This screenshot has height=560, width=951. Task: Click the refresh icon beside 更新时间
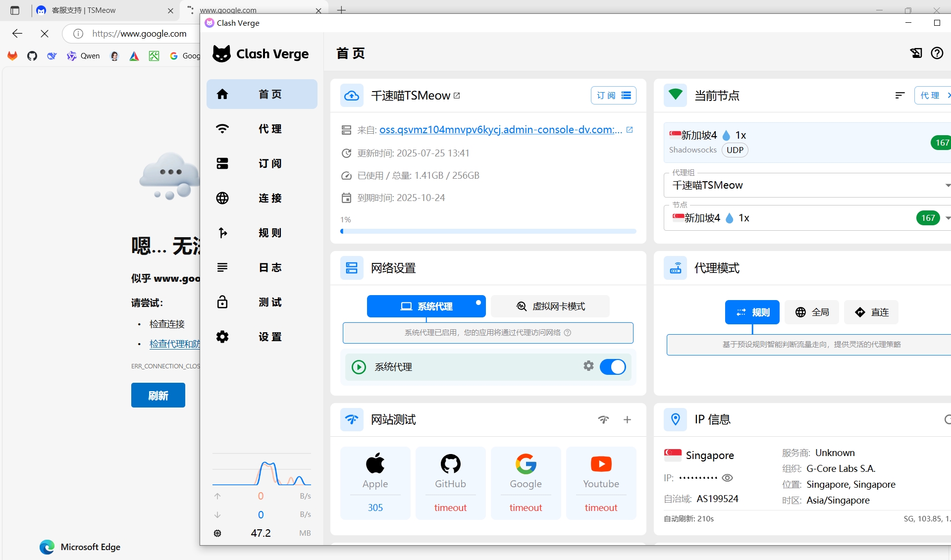point(346,153)
